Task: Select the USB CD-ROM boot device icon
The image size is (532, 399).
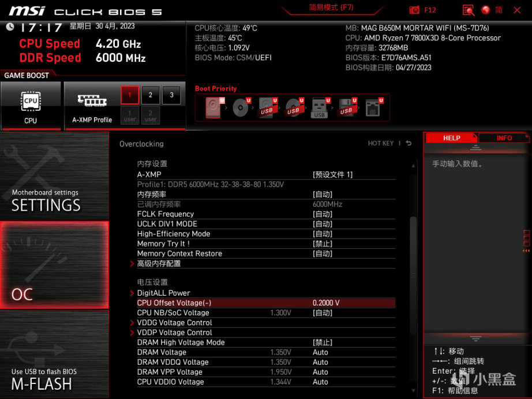Action: pos(294,107)
